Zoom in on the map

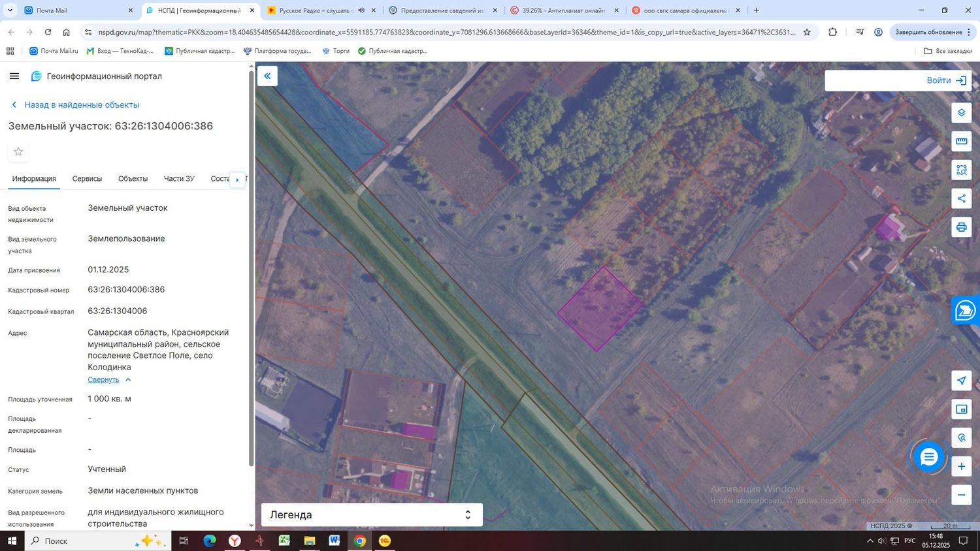pos(961,466)
